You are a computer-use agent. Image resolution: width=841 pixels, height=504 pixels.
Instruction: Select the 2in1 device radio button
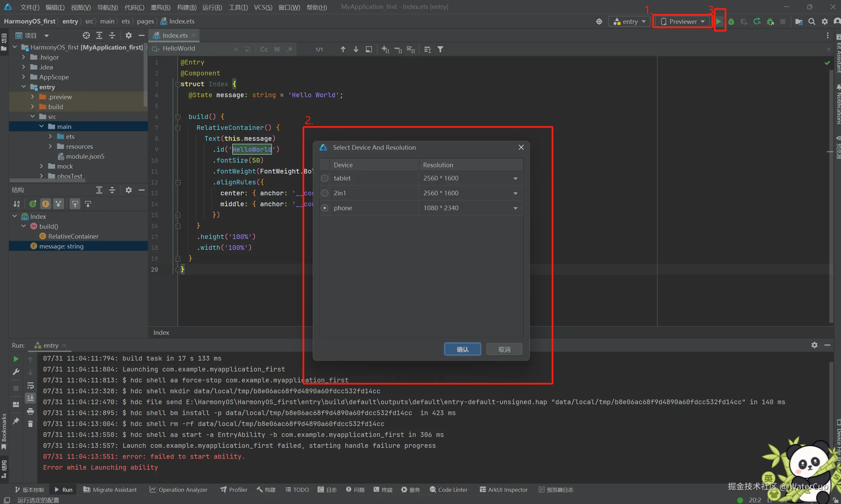(x=325, y=193)
